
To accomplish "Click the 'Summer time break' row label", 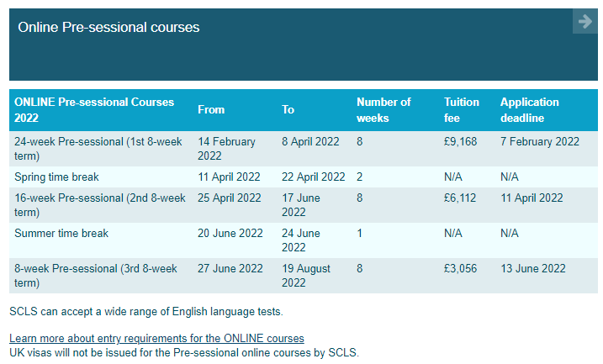I will (61, 234).
